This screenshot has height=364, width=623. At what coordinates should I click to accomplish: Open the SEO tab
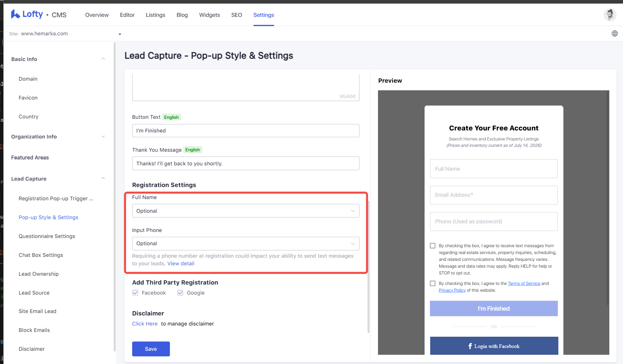click(x=237, y=15)
